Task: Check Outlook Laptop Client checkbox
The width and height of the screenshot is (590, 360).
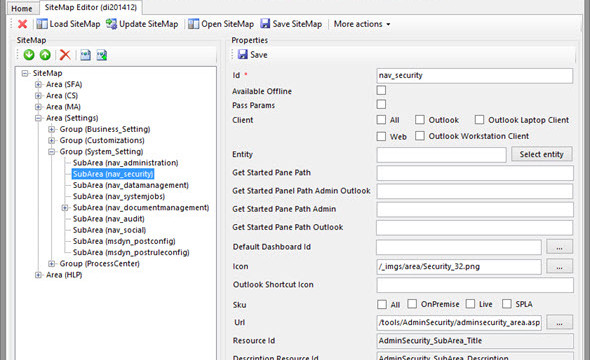Action: pyautogui.click(x=479, y=120)
